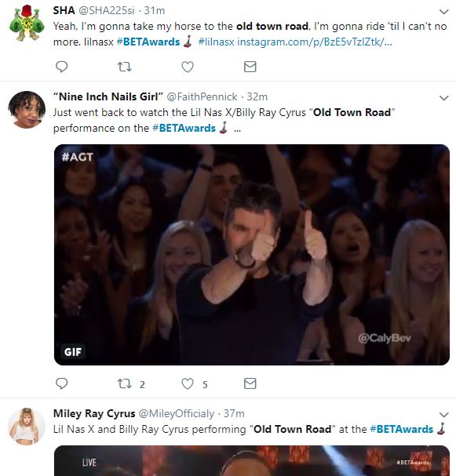Open more options chevron on SHA's tweet
The height and width of the screenshot is (476, 456).
444,12
